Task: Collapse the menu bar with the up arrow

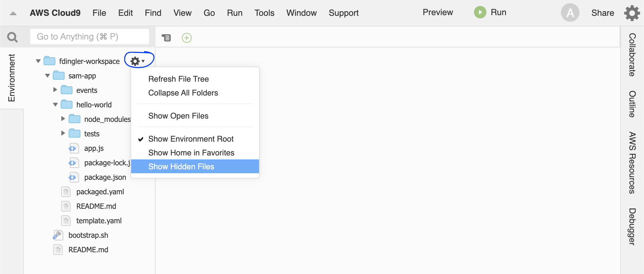Action: [13, 14]
